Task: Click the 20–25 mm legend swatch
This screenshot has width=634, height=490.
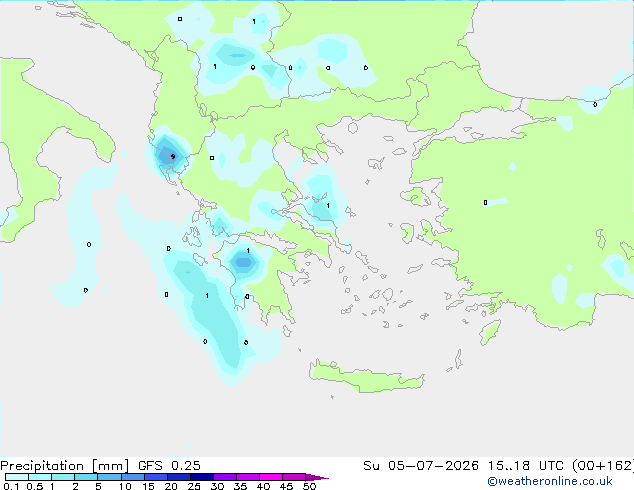Action: (x=178, y=477)
